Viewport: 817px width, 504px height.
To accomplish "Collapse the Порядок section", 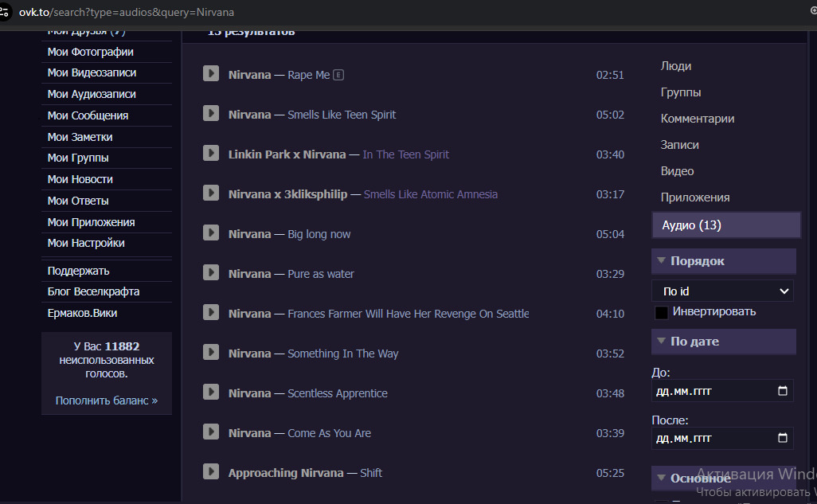I will click(724, 261).
